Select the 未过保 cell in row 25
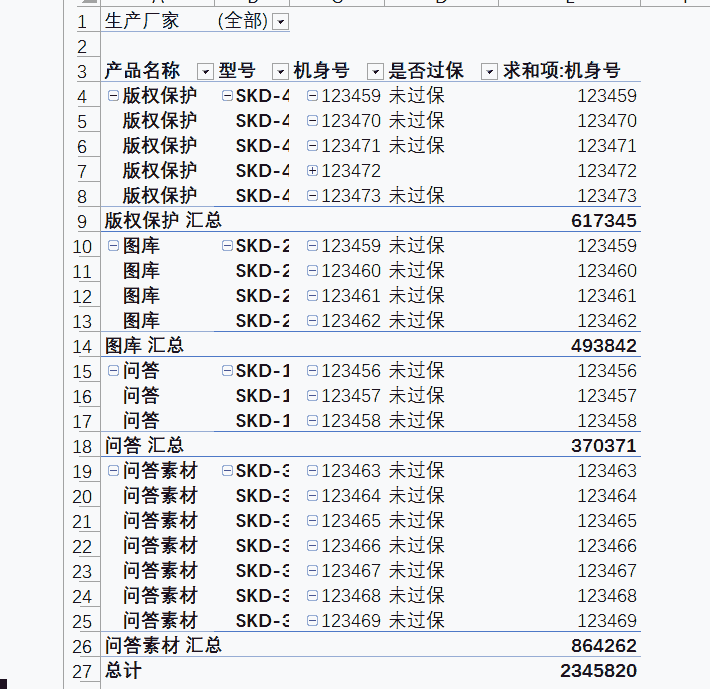This screenshot has height=689, width=710. tap(417, 621)
